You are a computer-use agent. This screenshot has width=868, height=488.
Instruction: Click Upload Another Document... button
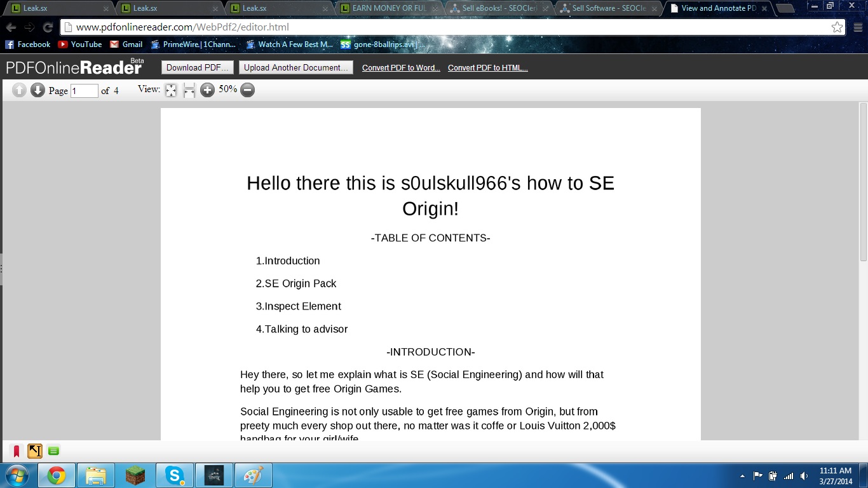point(296,68)
